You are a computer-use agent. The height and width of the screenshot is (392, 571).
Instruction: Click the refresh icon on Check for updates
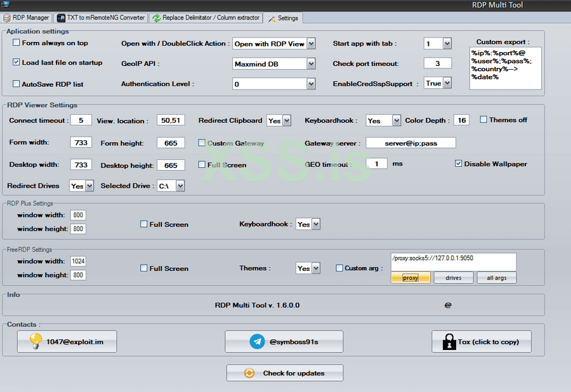click(x=249, y=374)
